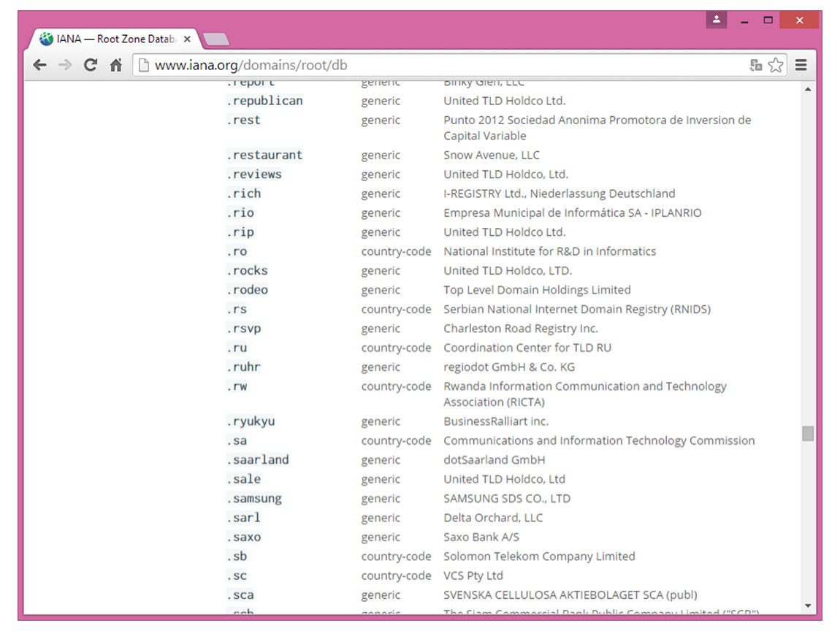Click 'country-code' type in the .rw row
This screenshot has width=840, height=631.
[396, 386]
